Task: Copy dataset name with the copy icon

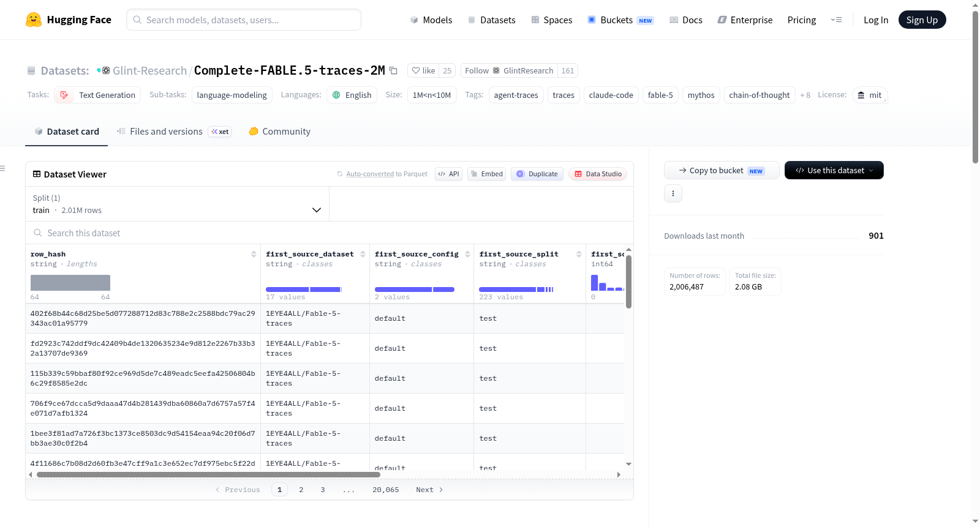Action: pyautogui.click(x=394, y=70)
